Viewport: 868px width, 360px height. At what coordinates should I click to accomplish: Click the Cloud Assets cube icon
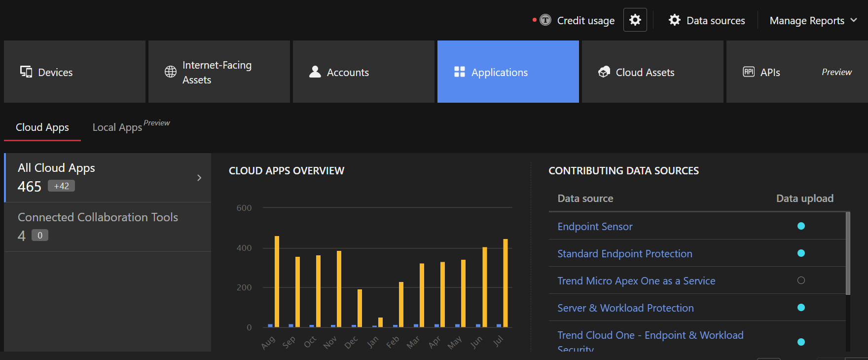point(604,72)
